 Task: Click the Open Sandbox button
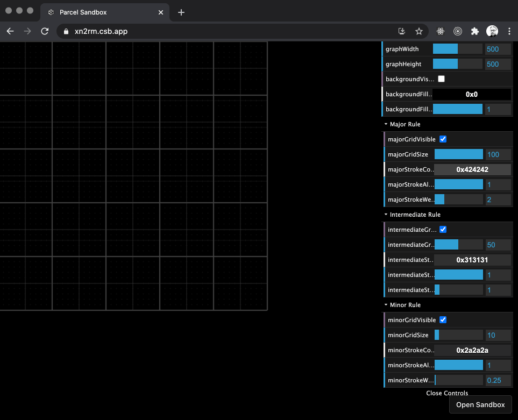[x=480, y=404]
